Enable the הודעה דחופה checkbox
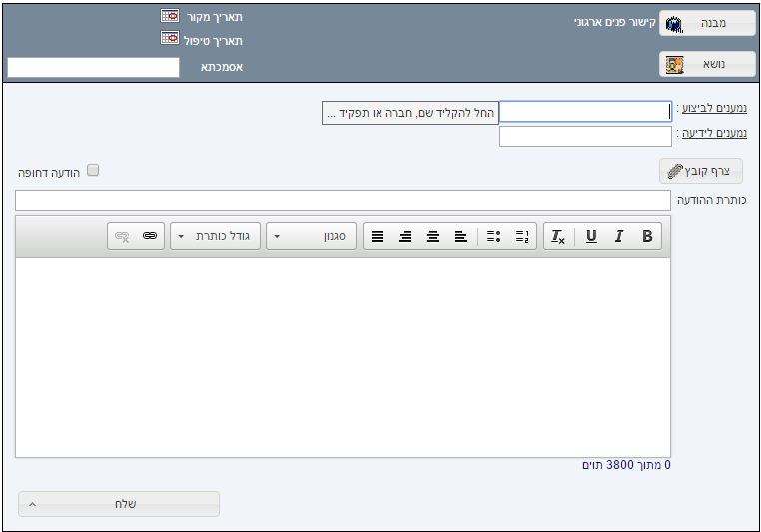This screenshot has height=532, width=761. coord(93,171)
